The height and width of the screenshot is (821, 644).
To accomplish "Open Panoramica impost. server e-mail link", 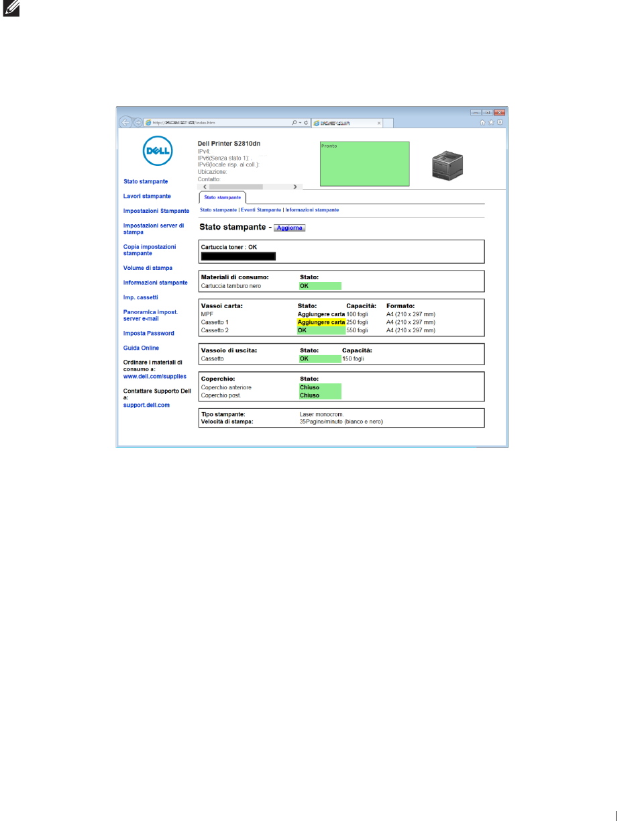I will click(150, 315).
